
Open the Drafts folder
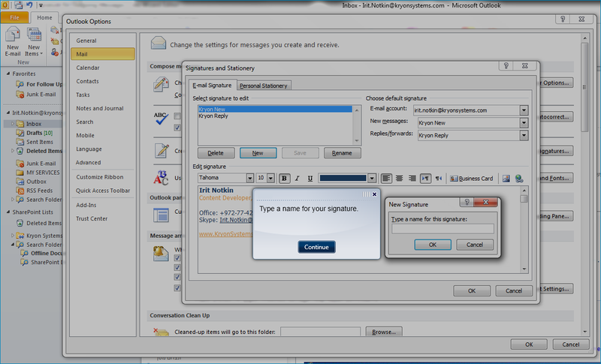tap(35, 133)
